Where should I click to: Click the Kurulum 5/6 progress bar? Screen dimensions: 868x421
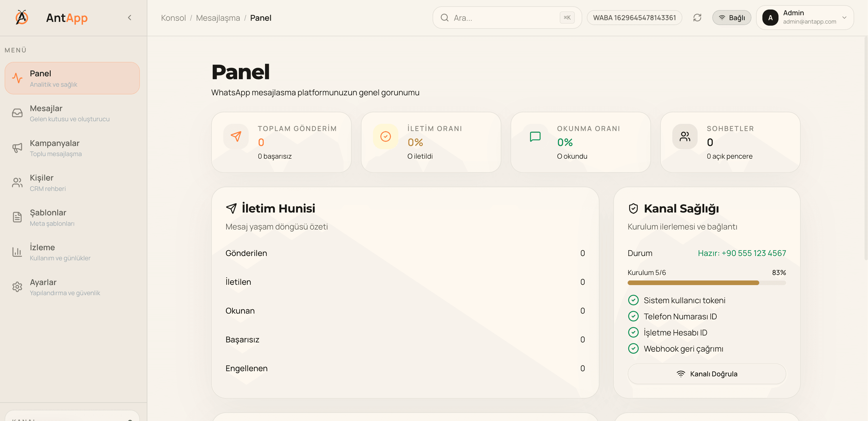tap(707, 283)
